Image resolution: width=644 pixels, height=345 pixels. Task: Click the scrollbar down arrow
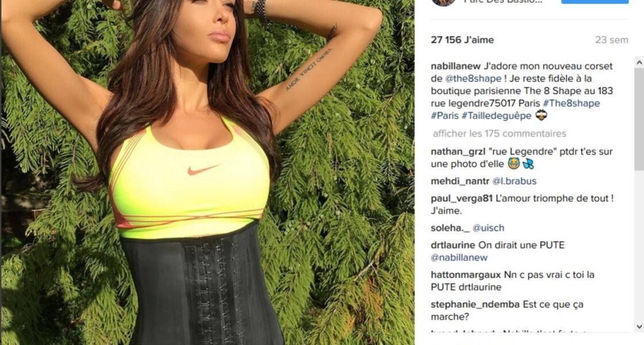coord(639,327)
